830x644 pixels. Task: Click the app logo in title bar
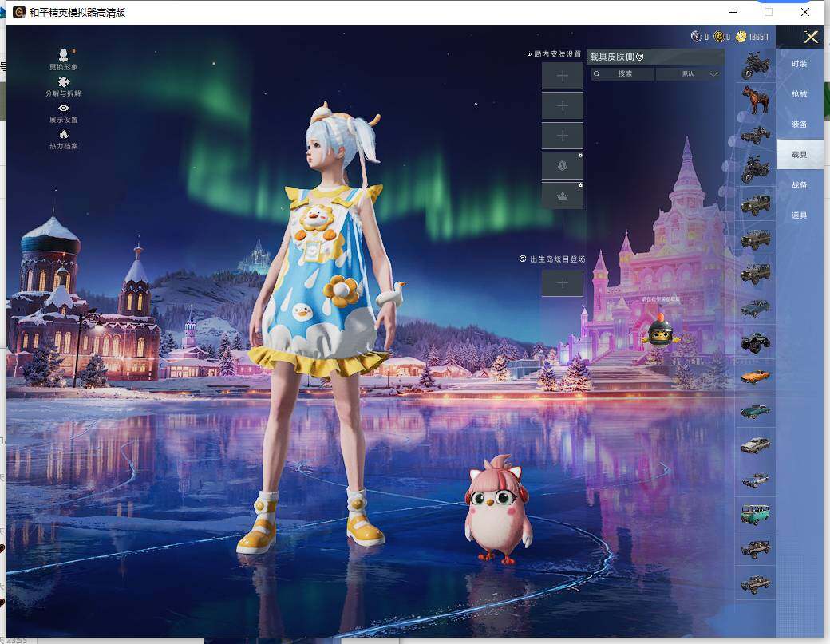(19, 12)
